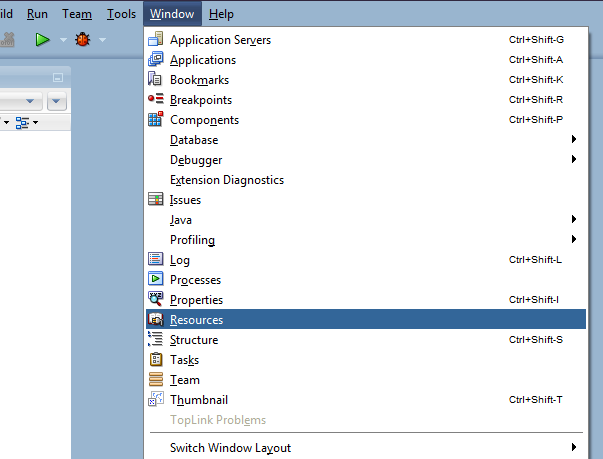Open the dropdown arrow next to Run
The image size is (603, 459).
tap(62, 40)
